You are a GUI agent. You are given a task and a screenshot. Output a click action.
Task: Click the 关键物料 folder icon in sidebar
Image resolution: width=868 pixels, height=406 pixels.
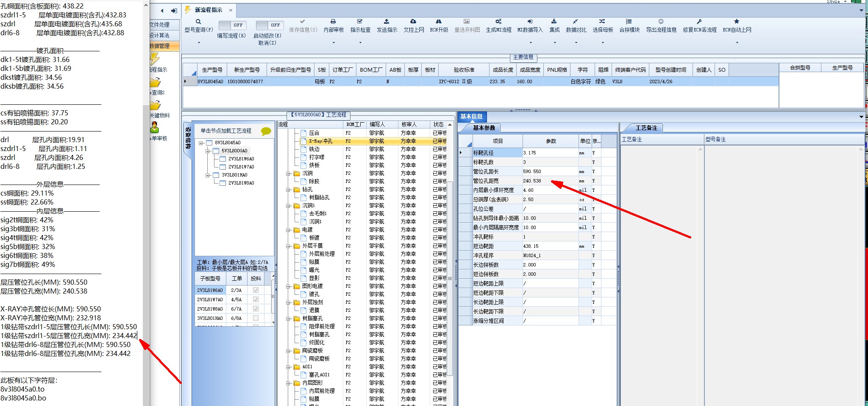coord(155,105)
